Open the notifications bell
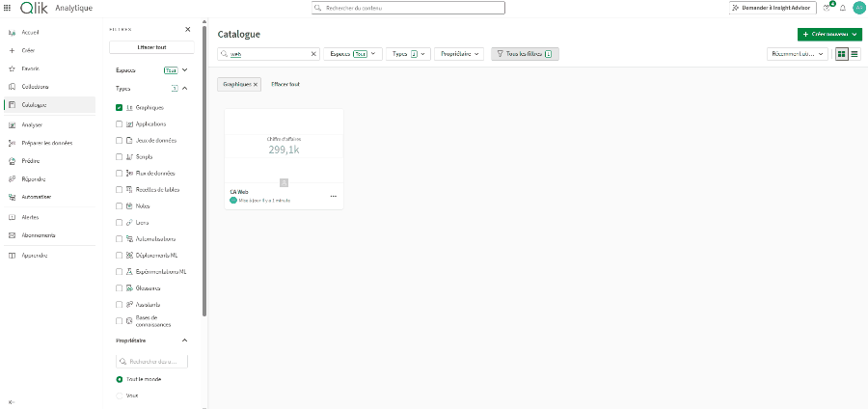The height and width of the screenshot is (409, 868). point(842,8)
